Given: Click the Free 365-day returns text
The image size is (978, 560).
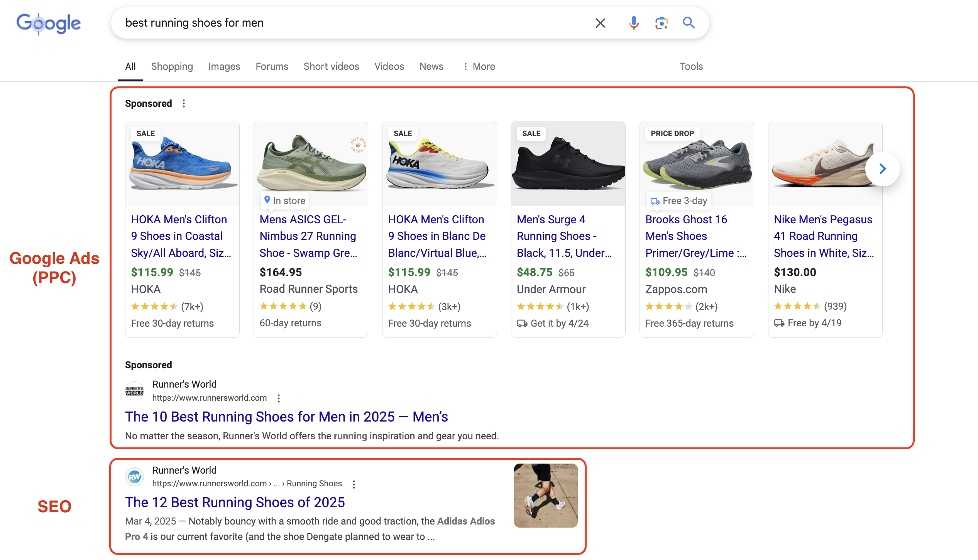Looking at the screenshot, I should 689,323.
